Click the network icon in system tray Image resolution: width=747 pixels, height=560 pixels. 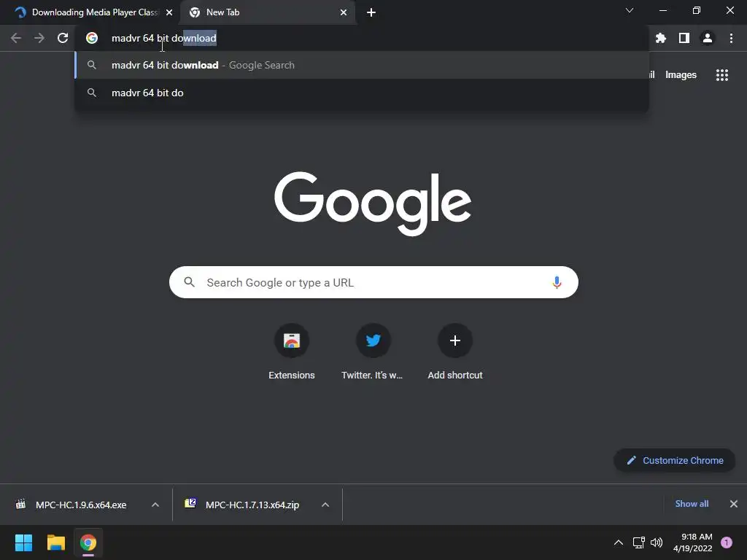[638, 542]
